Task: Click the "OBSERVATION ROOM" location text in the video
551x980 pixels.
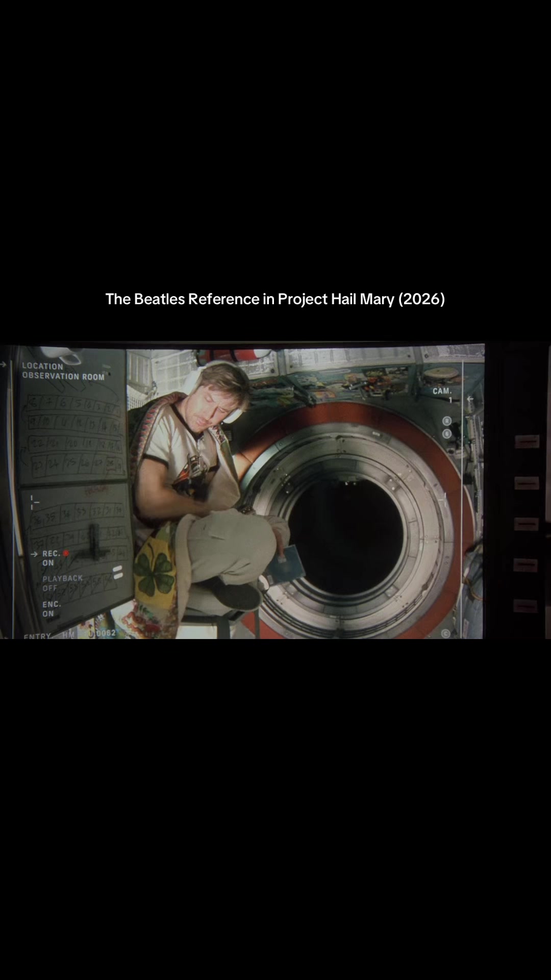Action: point(63,376)
